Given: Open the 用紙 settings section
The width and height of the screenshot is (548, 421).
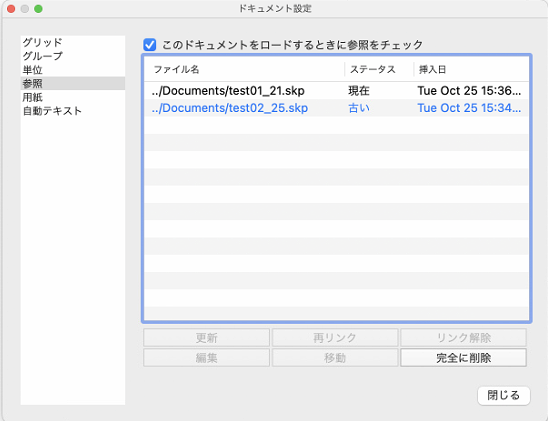Looking at the screenshot, I should pyautogui.click(x=73, y=97).
